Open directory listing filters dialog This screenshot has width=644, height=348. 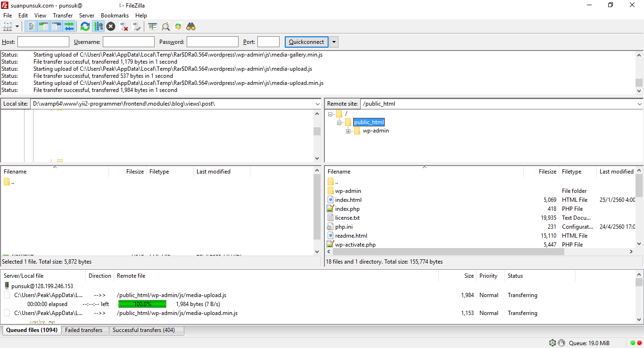coord(152,26)
